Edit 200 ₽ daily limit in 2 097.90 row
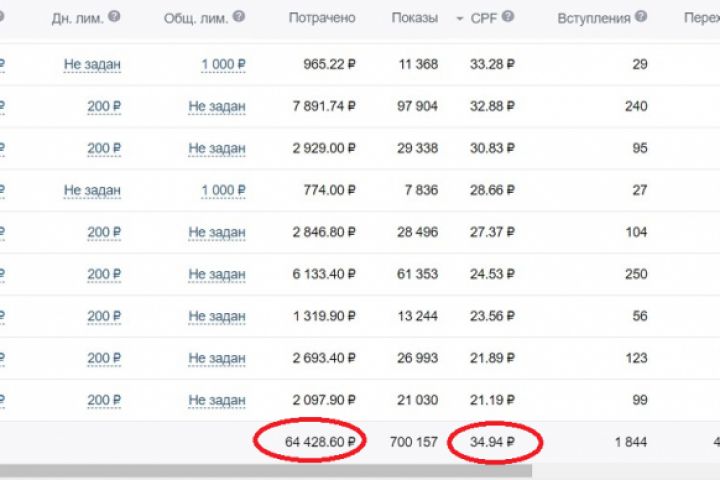The image size is (720, 480). (104, 401)
